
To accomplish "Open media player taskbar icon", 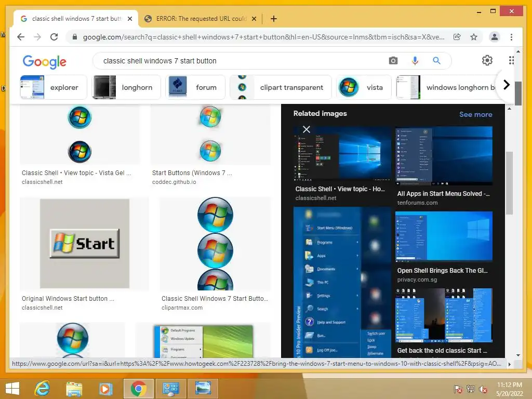I will coord(105,389).
